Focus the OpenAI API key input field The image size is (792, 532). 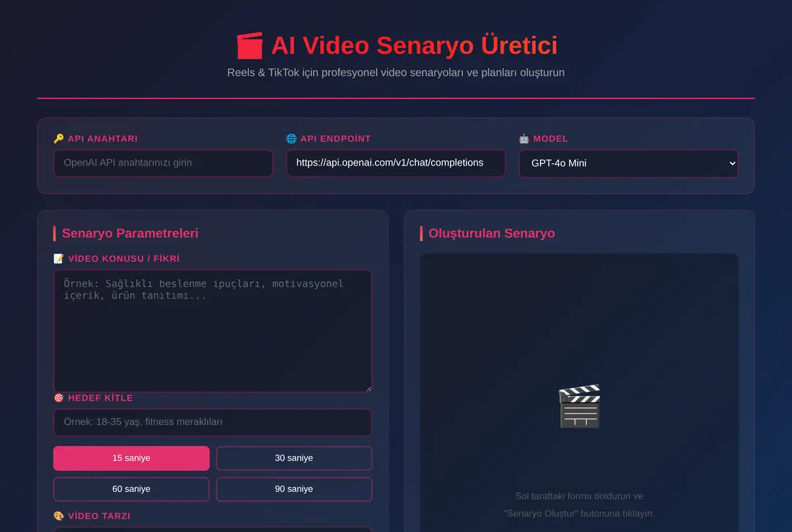click(x=163, y=163)
